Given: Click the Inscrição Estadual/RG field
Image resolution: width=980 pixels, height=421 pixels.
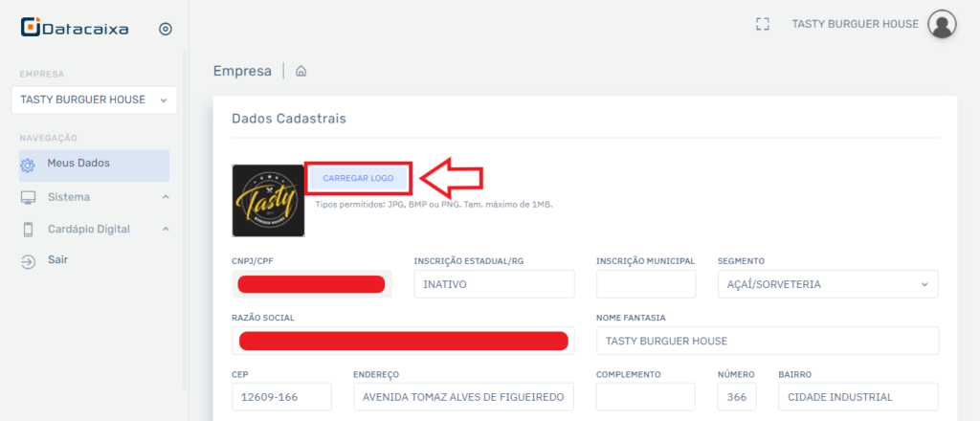Looking at the screenshot, I should pos(494,284).
